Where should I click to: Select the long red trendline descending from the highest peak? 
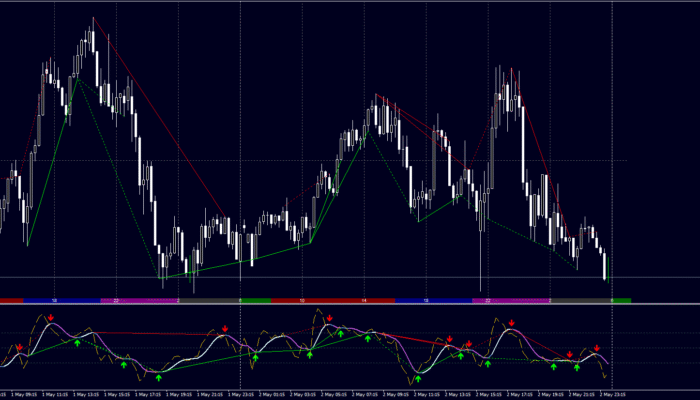160,117
